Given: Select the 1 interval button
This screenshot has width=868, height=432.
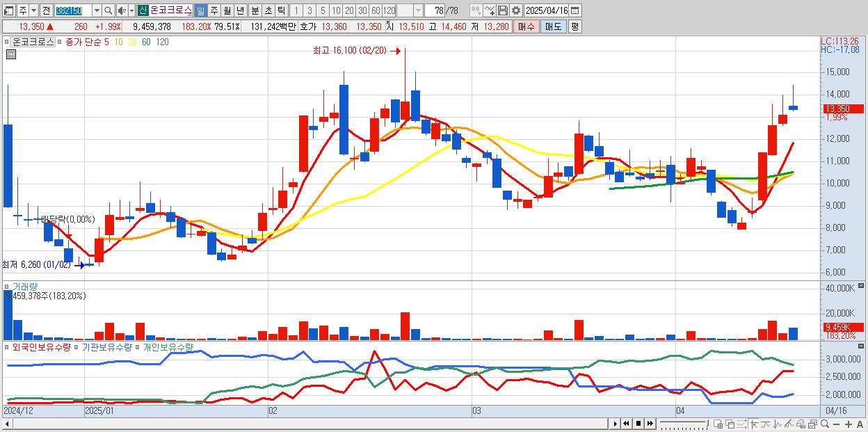Looking at the screenshot, I should coord(296,10).
